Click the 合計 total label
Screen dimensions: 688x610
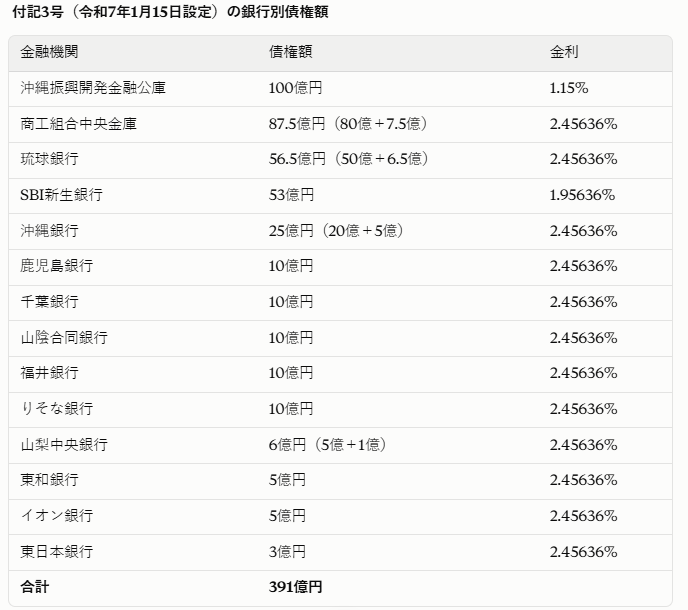tap(35, 587)
